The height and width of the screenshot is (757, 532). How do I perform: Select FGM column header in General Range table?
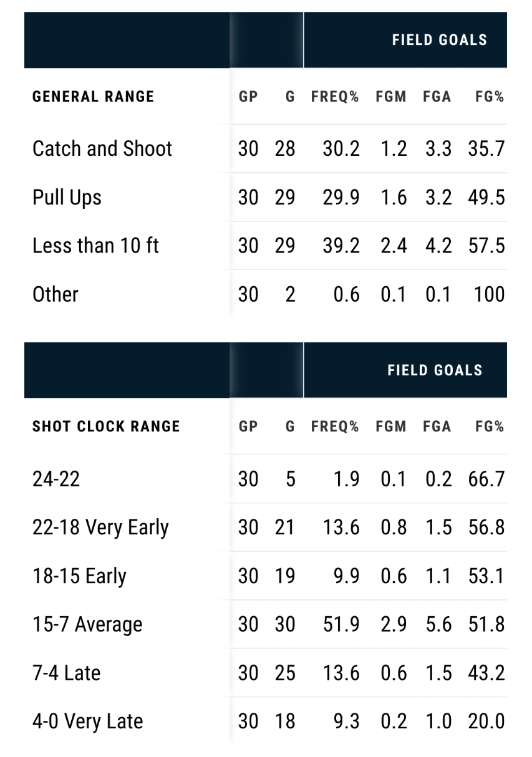[391, 97]
